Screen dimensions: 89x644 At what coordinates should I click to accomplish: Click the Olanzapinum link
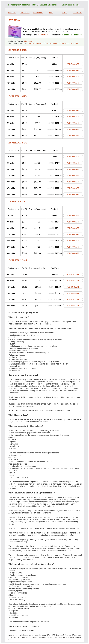point(65,43)
